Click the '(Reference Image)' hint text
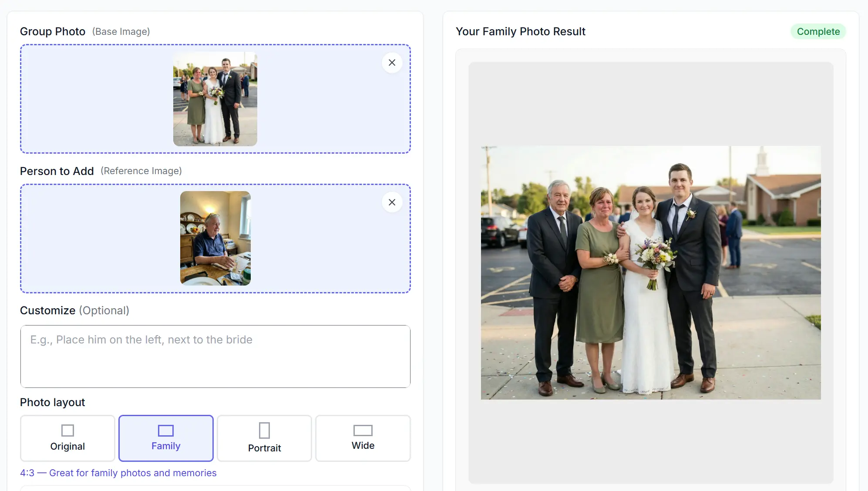 tap(141, 171)
